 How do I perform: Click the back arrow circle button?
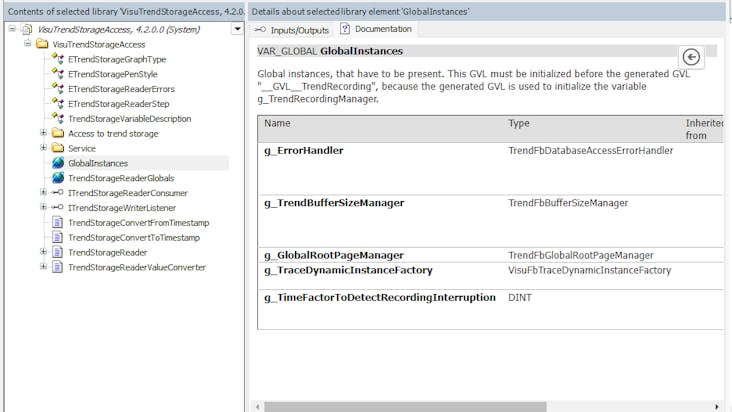click(x=690, y=57)
